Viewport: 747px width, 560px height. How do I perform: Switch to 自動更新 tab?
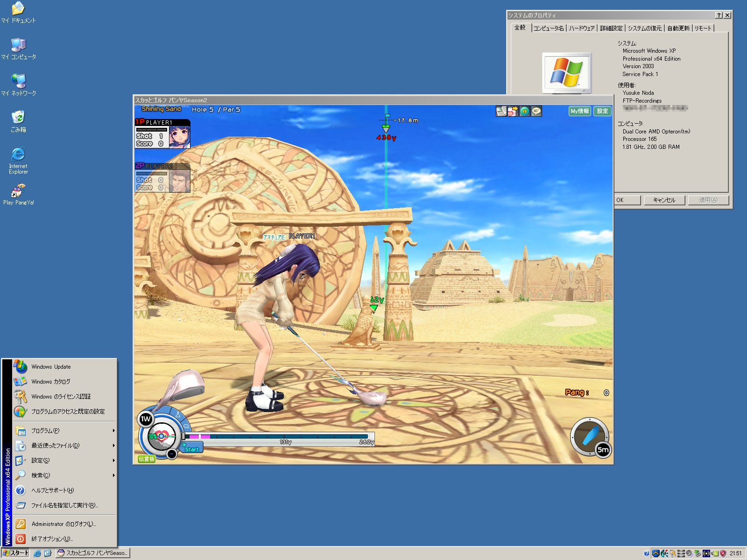point(678,28)
